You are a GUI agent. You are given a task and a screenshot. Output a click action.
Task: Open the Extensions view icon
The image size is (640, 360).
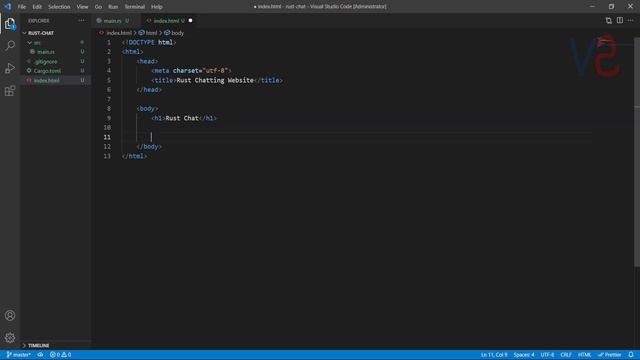click(10, 91)
